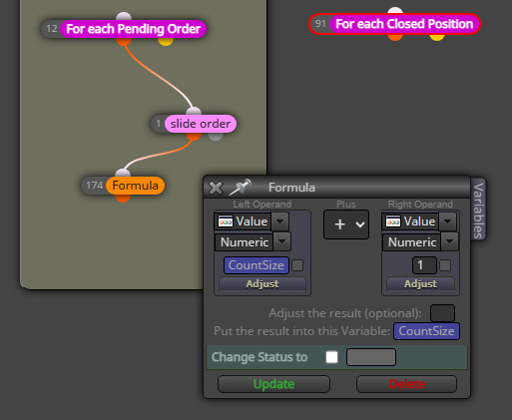Click number badge 91 on Closed Position block
The height and width of the screenshot is (420, 512).
pos(320,24)
